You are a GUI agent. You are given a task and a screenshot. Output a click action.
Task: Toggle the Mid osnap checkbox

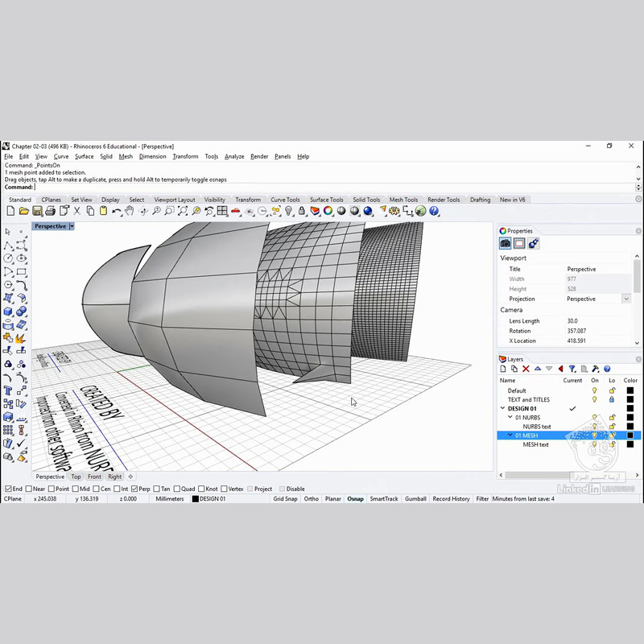[x=76, y=489]
